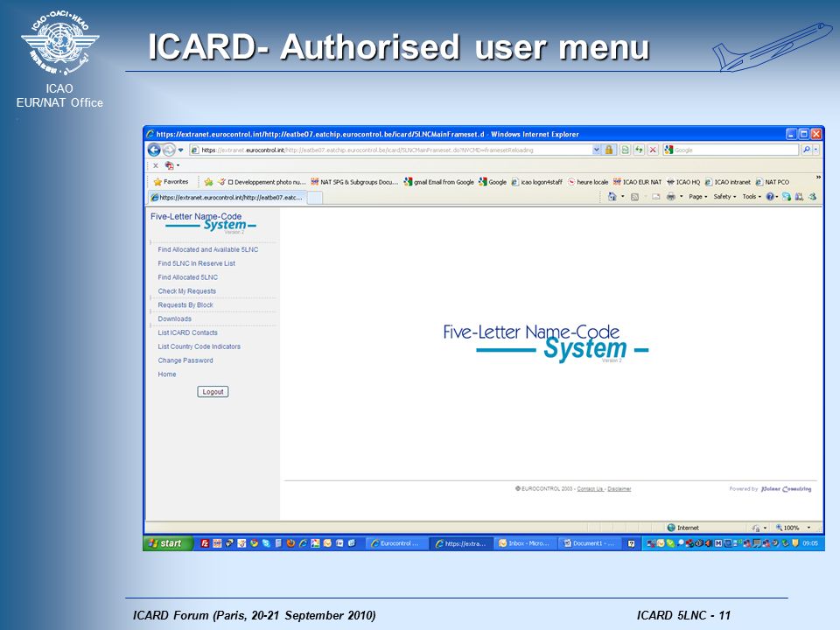
Task: Open 'Change Password'
Action: pos(185,361)
